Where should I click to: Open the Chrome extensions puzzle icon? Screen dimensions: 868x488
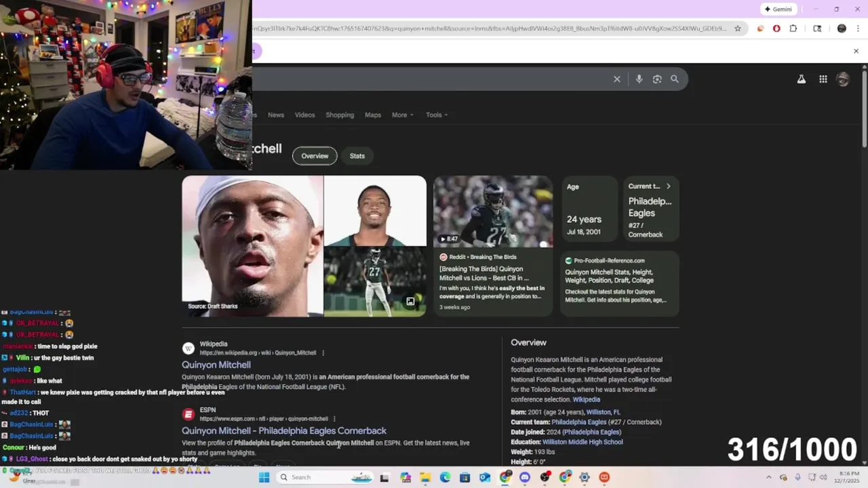[793, 28]
